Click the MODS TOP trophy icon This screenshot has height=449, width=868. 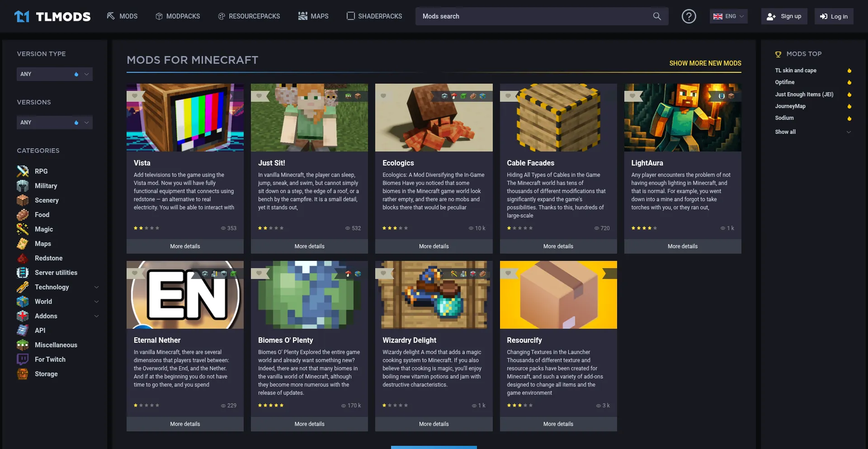(778, 54)
